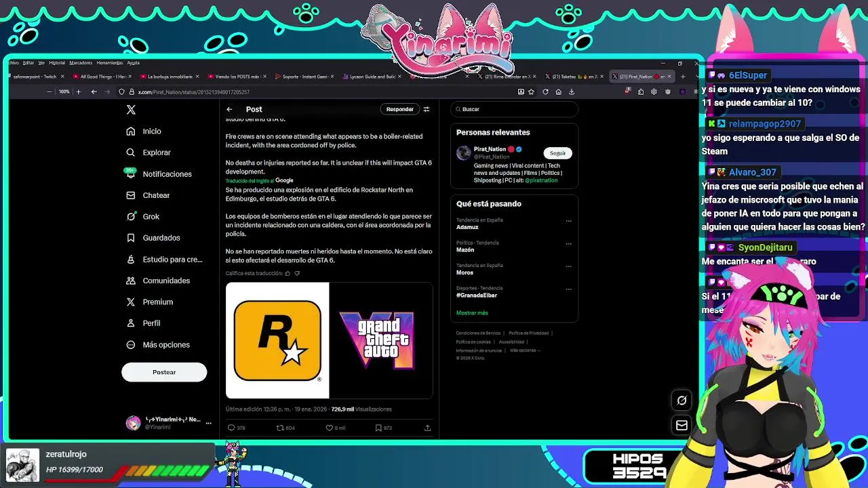Reload the page in browser toolbar
This screenshot has height=488, width=868.
(x=545, y=92)
